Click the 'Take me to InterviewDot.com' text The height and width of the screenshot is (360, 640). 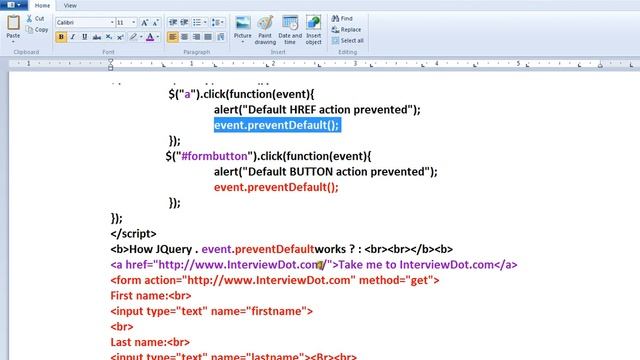click(x=416, y=264)
